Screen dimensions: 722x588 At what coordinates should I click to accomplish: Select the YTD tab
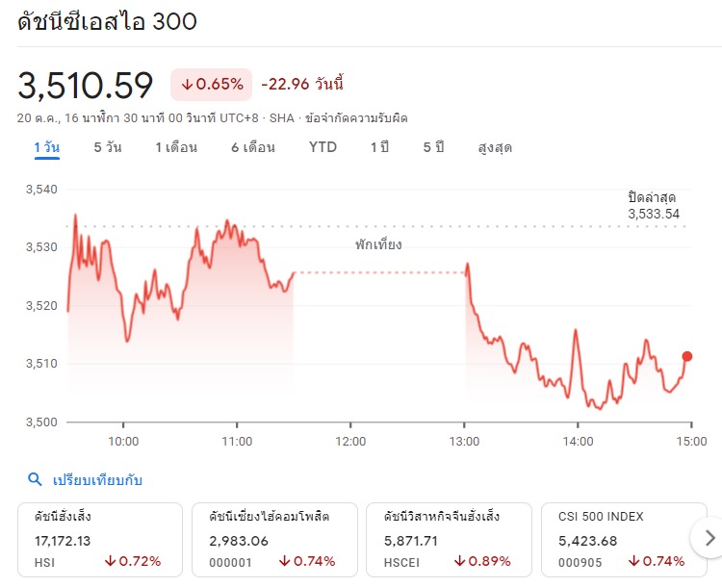coord(322,147)
